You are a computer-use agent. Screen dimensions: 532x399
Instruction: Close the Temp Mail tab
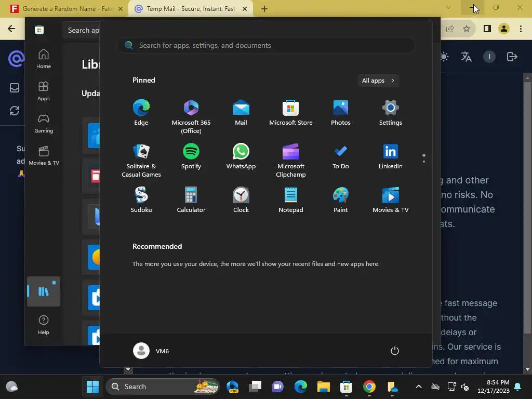[245, 9]
